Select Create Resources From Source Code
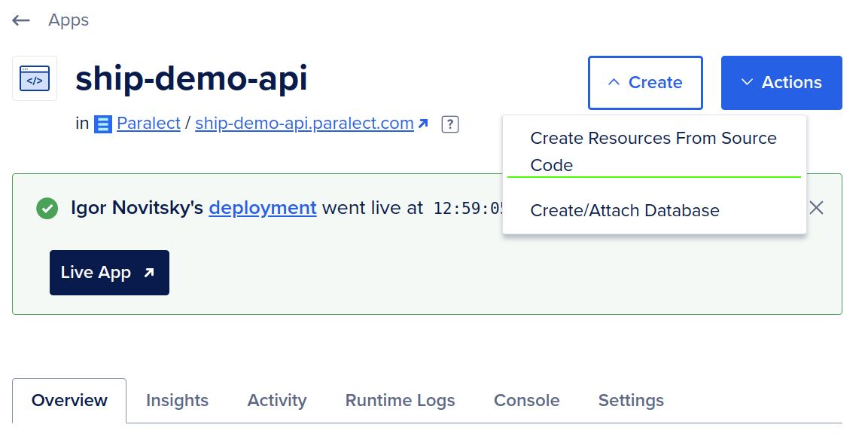The image size is (868, 443). [654, 151]
